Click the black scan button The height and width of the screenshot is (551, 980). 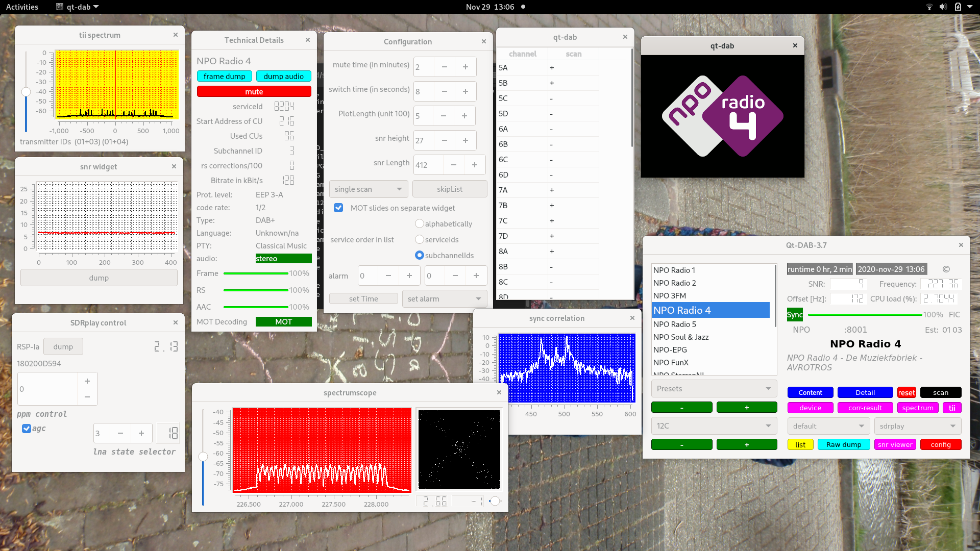pyautogui.click(x=941, y=392)
